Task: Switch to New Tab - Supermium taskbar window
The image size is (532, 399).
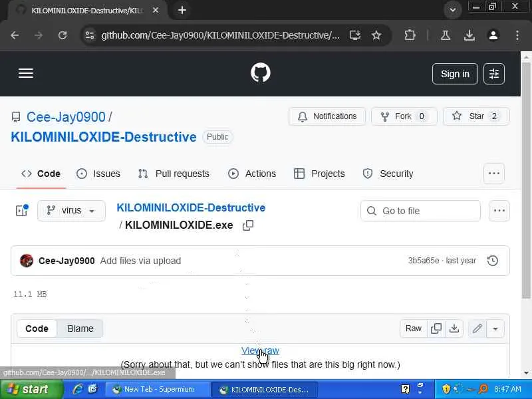Action: point(157,389)
